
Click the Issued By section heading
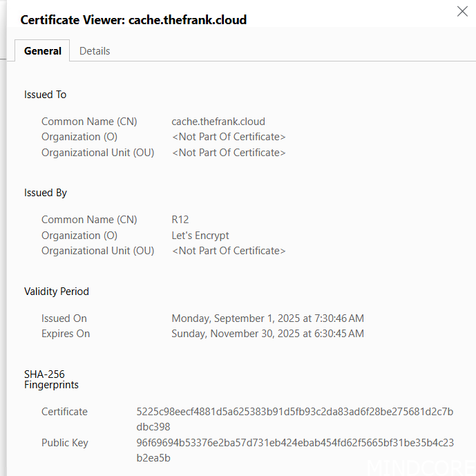46,193
